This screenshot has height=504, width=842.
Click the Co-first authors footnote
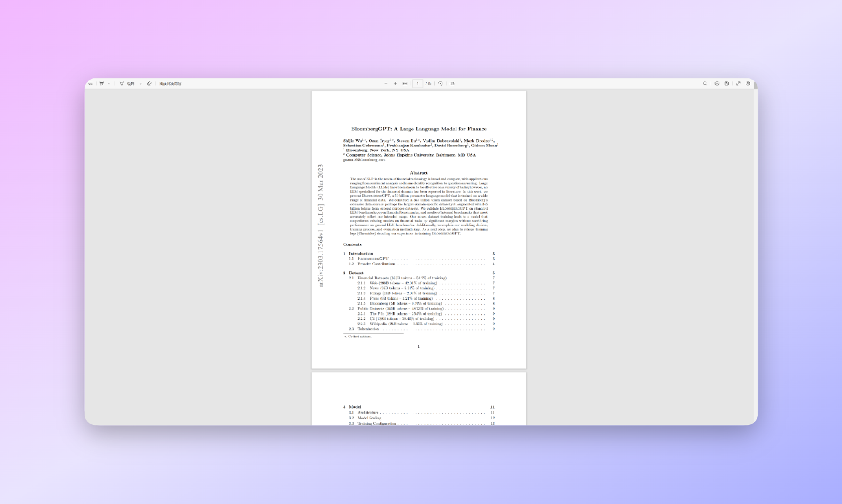358,337
